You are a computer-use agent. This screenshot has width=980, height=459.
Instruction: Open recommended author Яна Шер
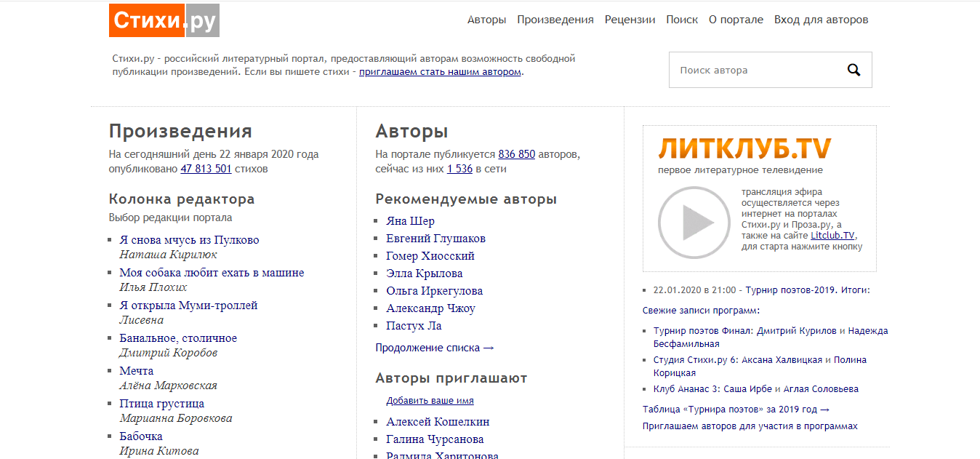(x=410, y=221)
